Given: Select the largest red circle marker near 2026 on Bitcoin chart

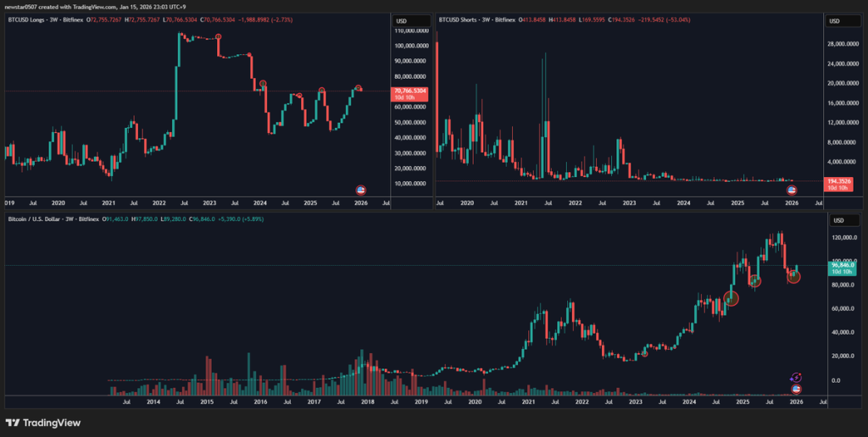Looking at the screenshot, I should pos(794,275).
